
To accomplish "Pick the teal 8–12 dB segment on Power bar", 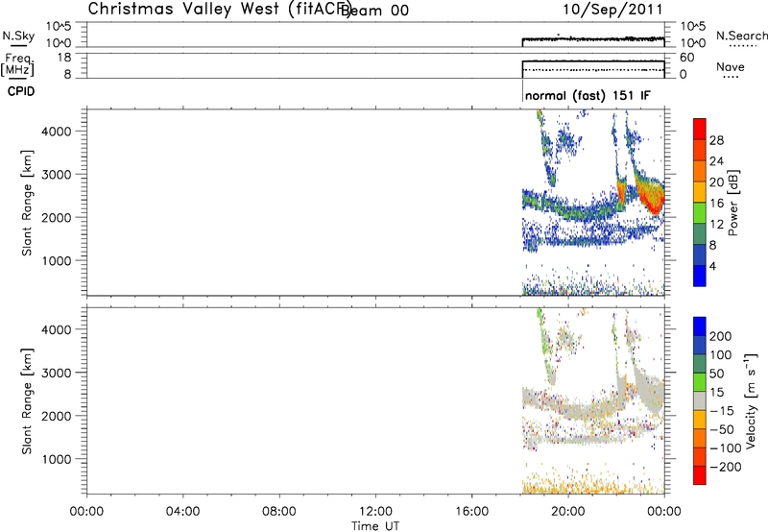I will tap(700, 234).
